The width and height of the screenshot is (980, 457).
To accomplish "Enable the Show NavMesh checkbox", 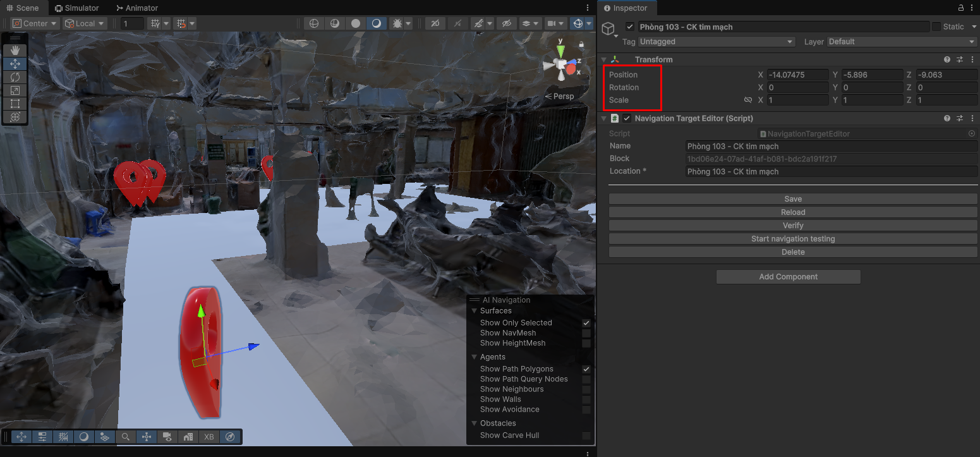I will pyautogui.click(x=586, y=333).
